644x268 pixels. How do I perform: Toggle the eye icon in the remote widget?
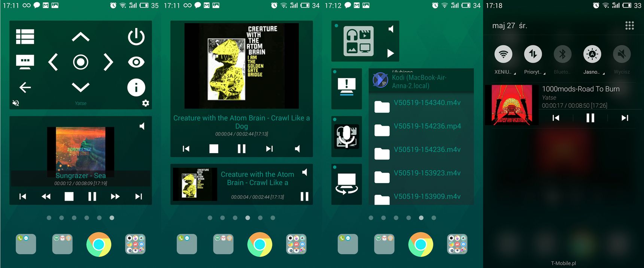(x=136, y=62)
